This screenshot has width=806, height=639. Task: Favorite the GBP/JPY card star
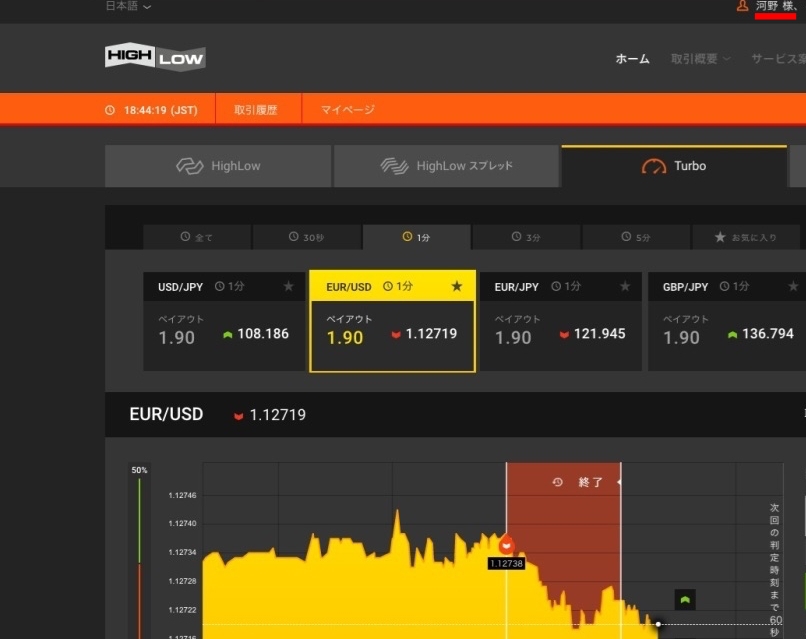[x=793, y=286]
